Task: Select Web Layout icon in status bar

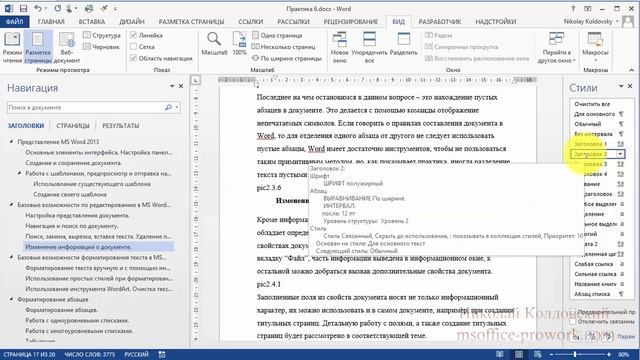Action: click(538, 354)
